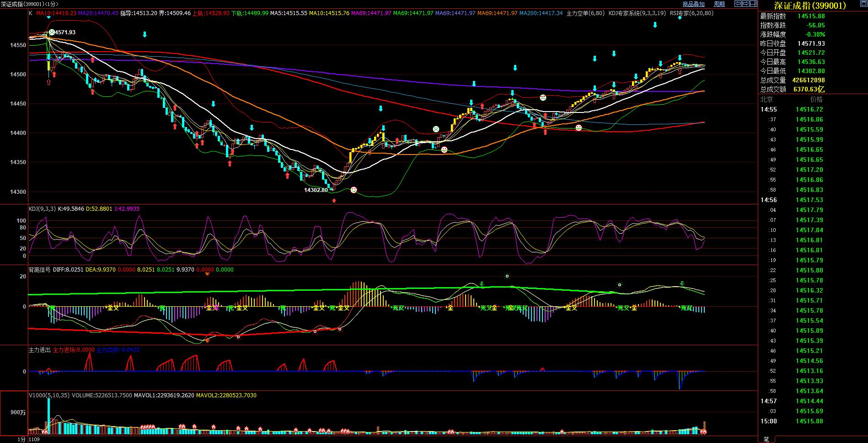
Task: Click the 主力进出 indicator label
Action: [x=39, y=350]
